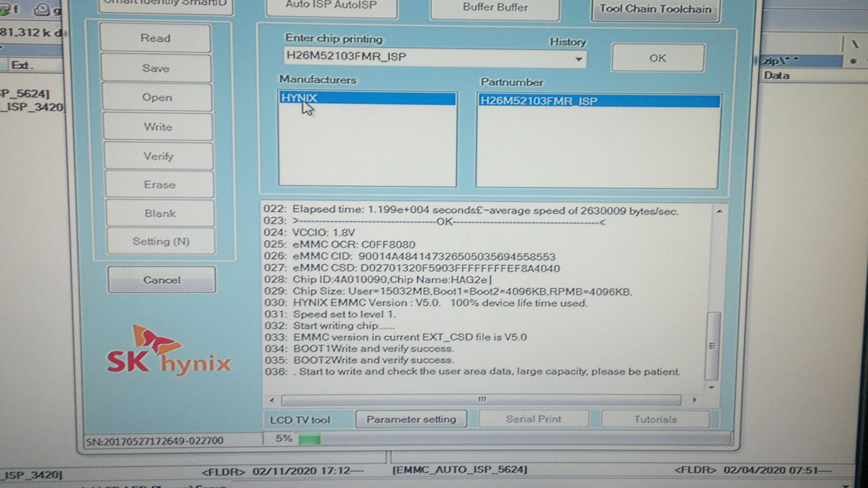Viewport: 868px width, 488px height.
Task: Click the Serial Print button
Action: point(534,419)
